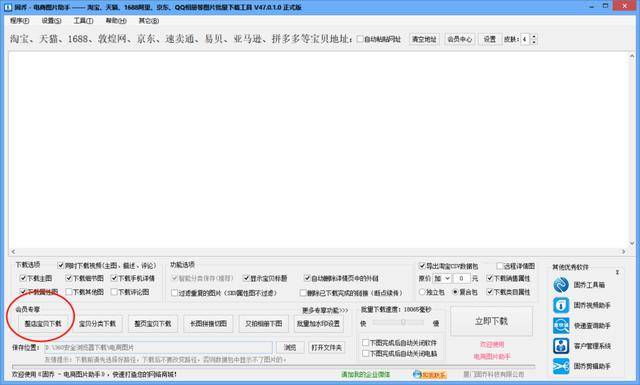Click the 皮肤 skin number field
The height and width of the screenshot is (385, 640).
coord(525,39)
